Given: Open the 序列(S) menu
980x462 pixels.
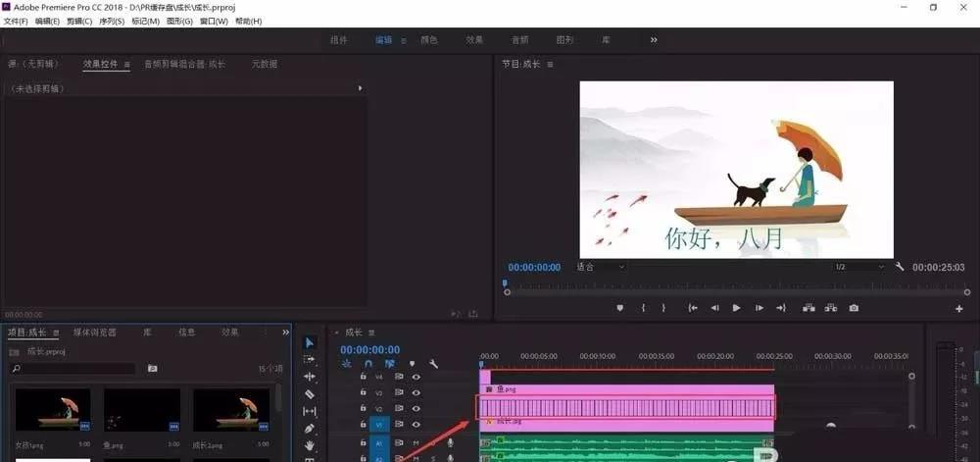Looking at the screenshot, I should coord(112,22).
